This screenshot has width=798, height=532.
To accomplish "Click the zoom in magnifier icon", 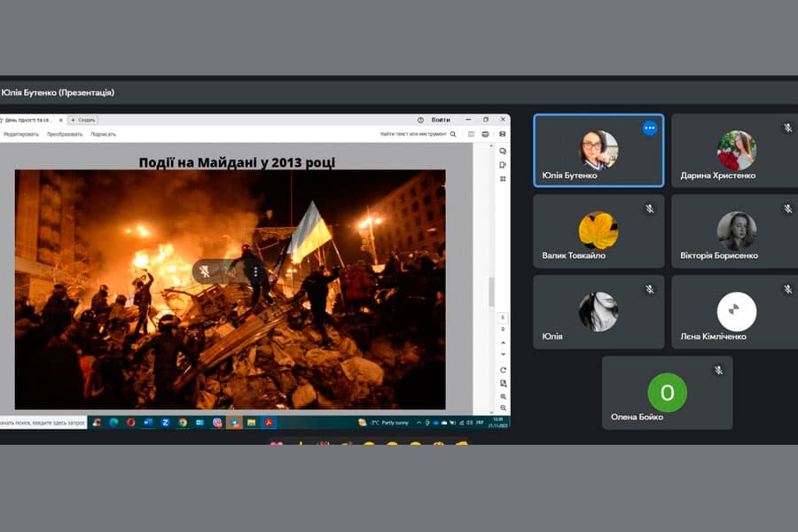I will click(503, 397).
